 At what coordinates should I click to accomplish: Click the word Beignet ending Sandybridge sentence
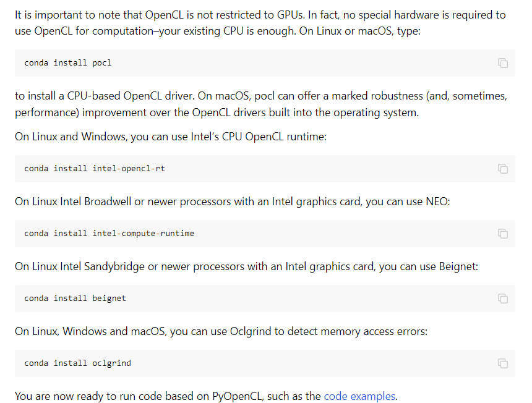(x=457, y=266)
